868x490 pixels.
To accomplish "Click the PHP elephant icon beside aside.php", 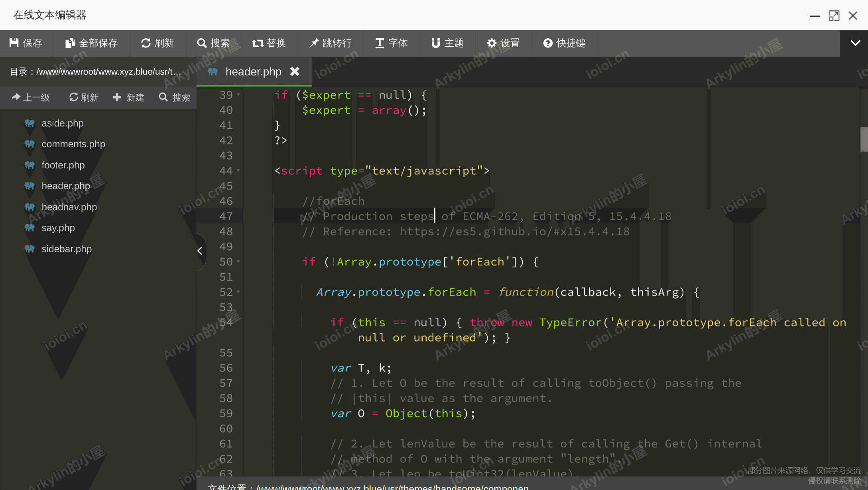I will (x=30, y=123).
